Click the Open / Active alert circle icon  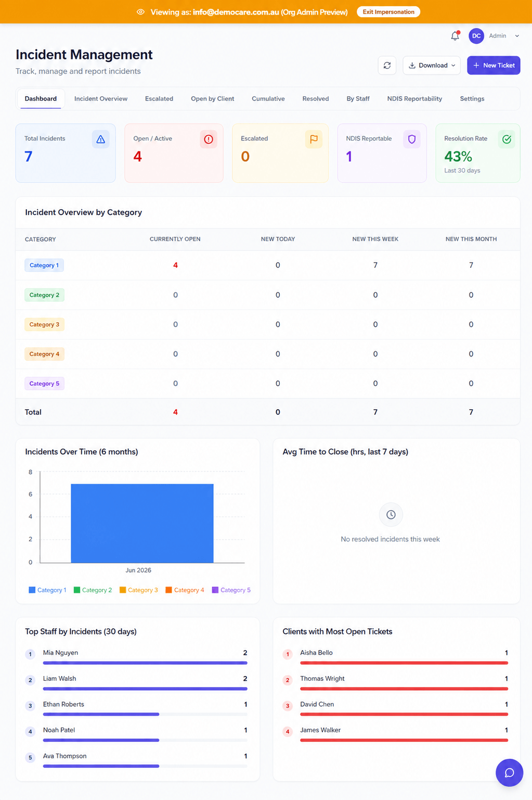tap(209, 139)
